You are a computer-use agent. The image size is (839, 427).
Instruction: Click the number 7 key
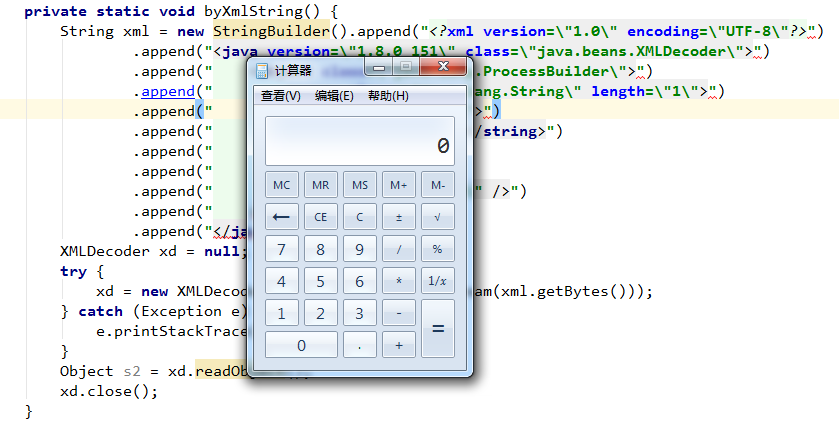pyautogui.click(x=282, y=249)
